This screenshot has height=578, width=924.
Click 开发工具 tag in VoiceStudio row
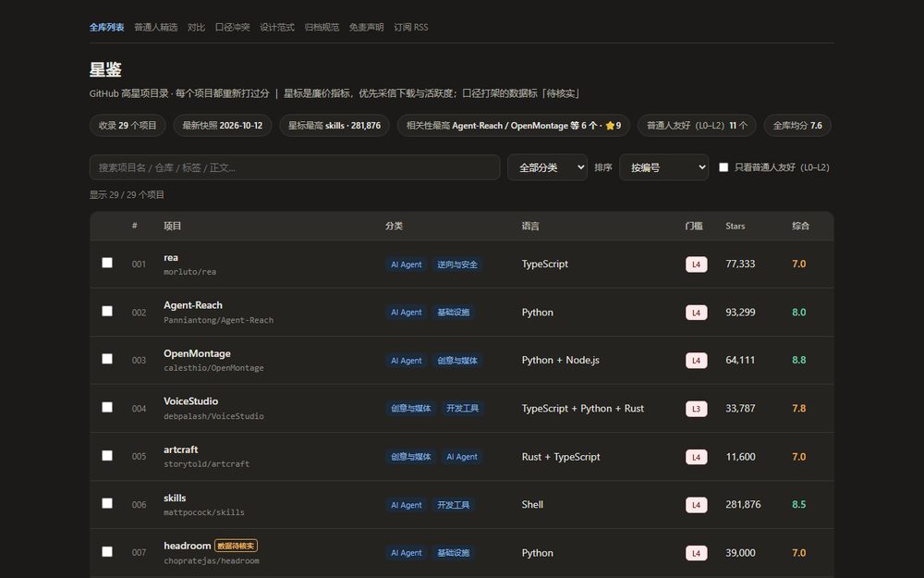[x=463, y=409]
